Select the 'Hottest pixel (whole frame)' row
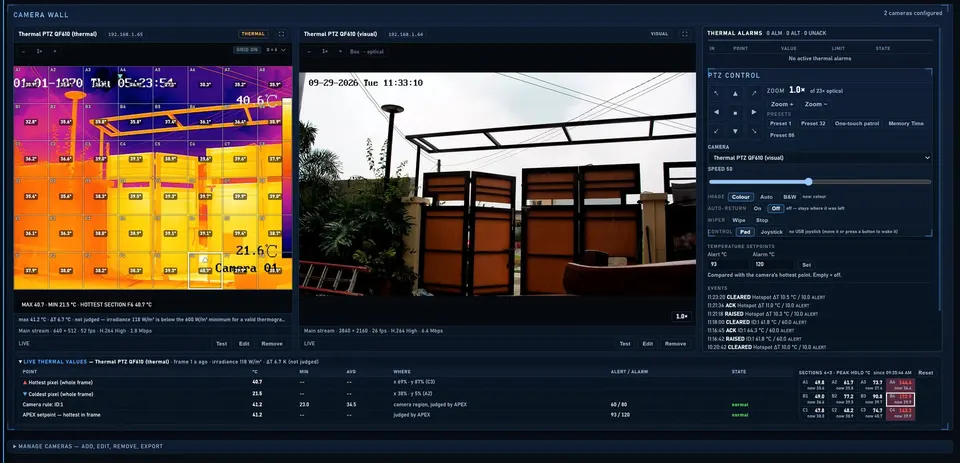960x463 pixels. 404,383
